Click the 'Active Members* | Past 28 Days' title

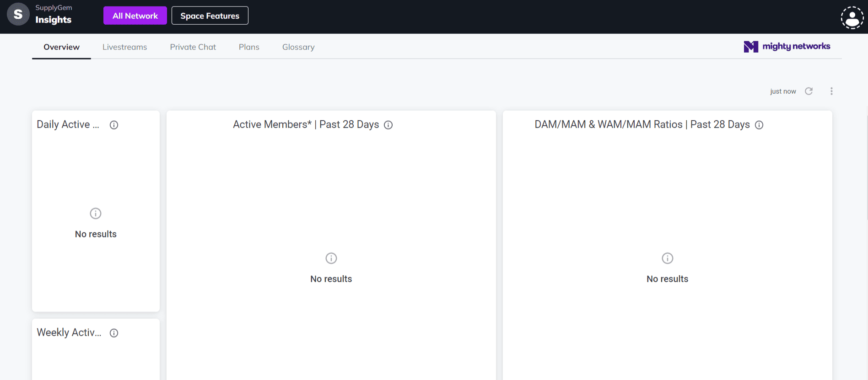(306, 124)
